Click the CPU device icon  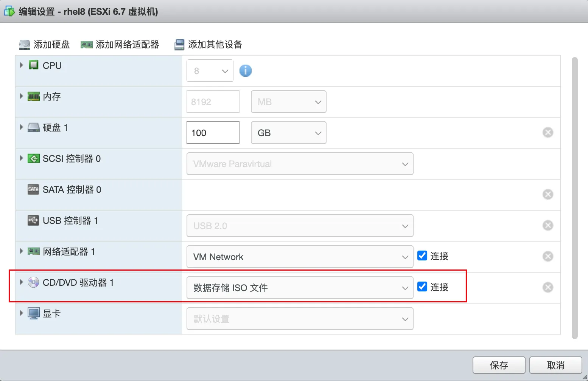(34, 65)
